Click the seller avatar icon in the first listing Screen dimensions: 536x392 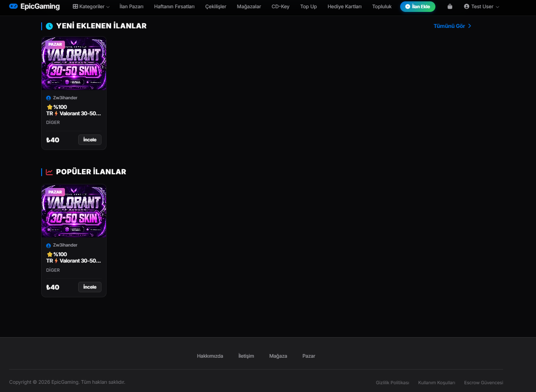48,98
